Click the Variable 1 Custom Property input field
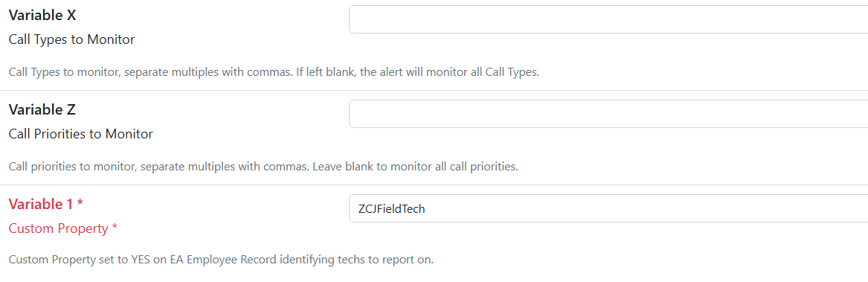 pos(608,208)
